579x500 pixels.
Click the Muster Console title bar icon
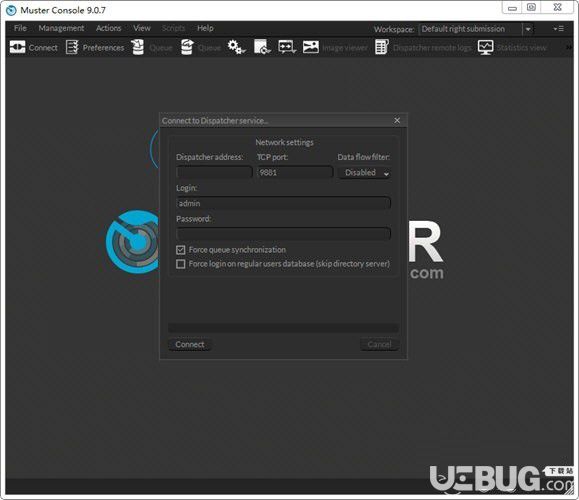click(x=11, y=10)
